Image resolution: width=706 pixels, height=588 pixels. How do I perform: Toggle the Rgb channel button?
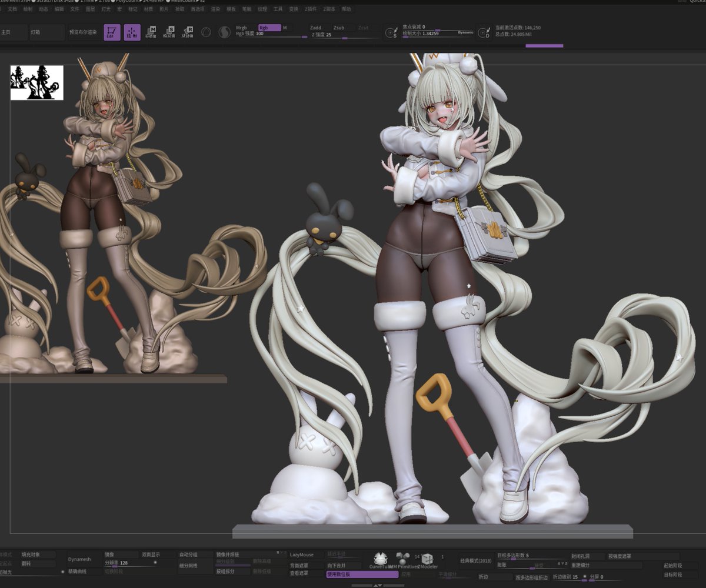[x=269, y=28]
